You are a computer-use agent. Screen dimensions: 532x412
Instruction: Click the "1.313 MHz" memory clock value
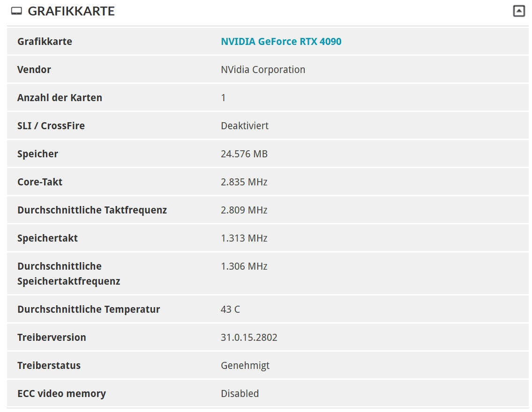click(x=244, y=238)
